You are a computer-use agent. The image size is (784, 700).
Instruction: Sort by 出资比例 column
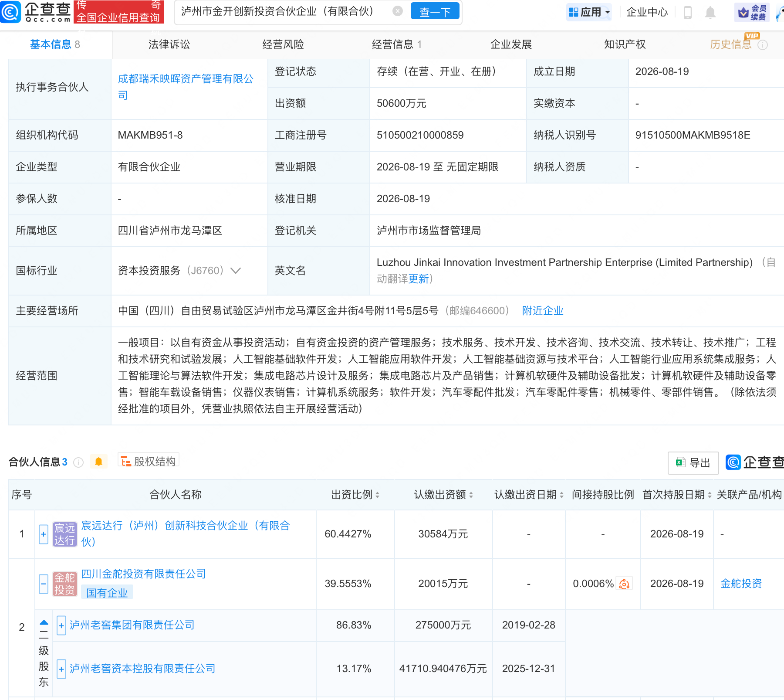pyautogui.click(x=377, y=495)
